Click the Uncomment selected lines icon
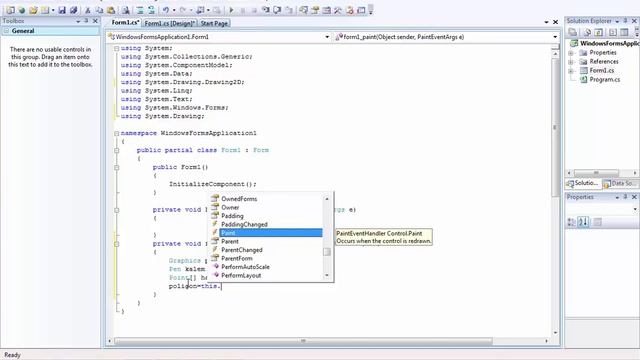The image size is (640, 360). click(x=151, y=10)
